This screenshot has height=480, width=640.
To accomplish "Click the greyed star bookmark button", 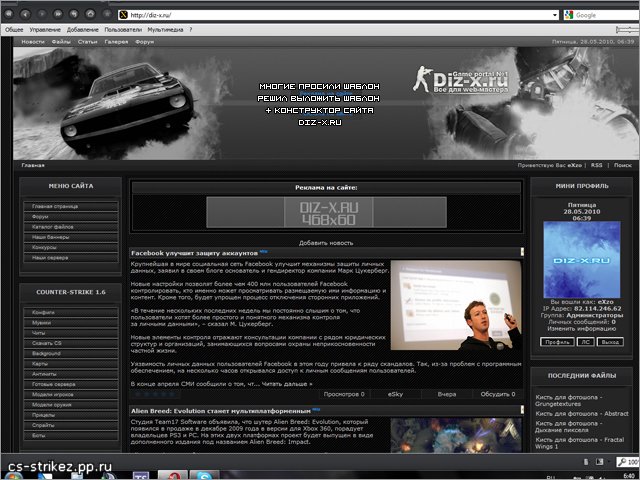I will (x=107, y=14).
